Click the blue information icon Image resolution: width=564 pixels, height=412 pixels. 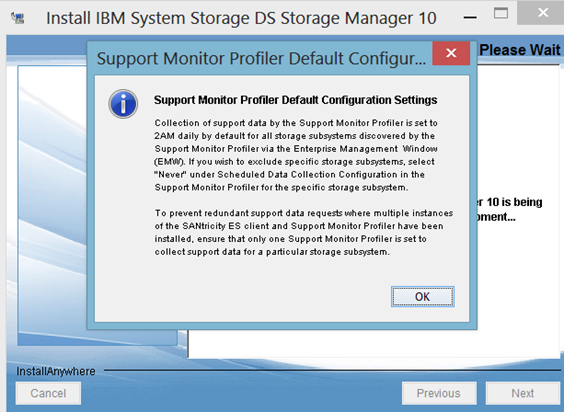coord(123,104)
